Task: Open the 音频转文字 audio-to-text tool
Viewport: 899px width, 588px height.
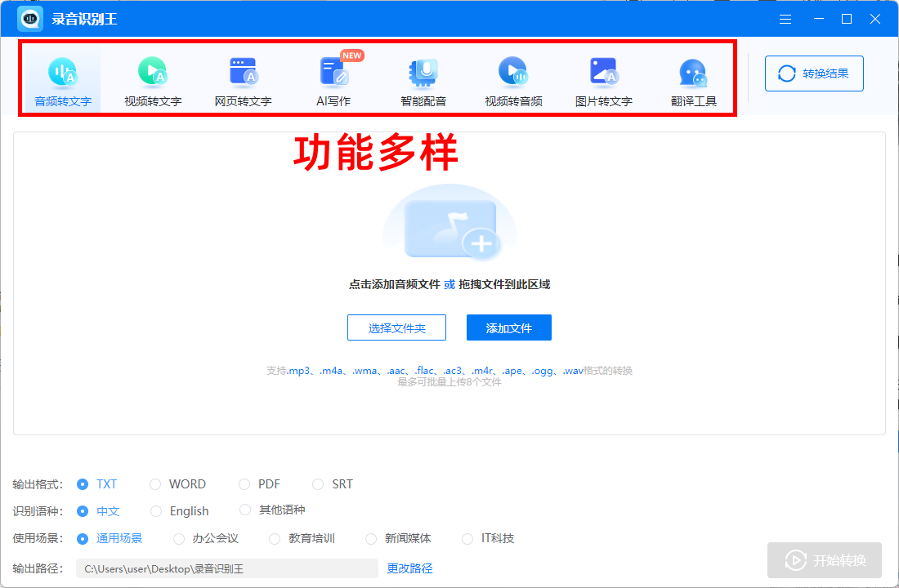Action: click(x=61, y=78)
